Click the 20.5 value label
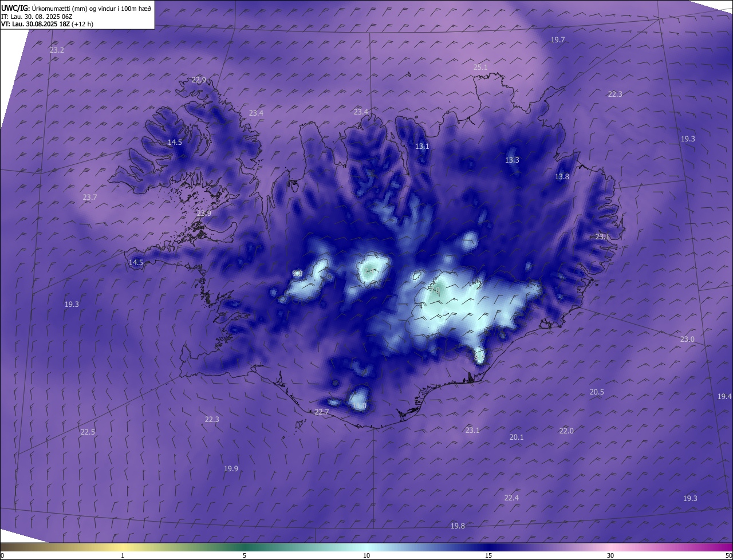 (x=597, y=392)
